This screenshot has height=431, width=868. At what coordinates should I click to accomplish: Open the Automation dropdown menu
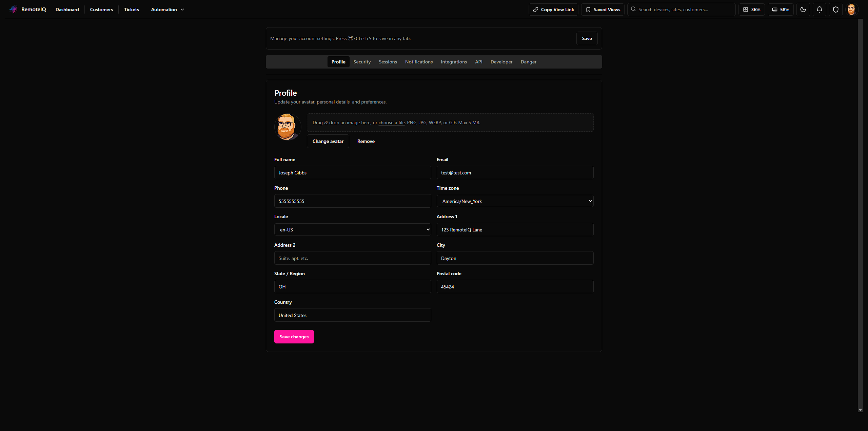click(167, 10)
